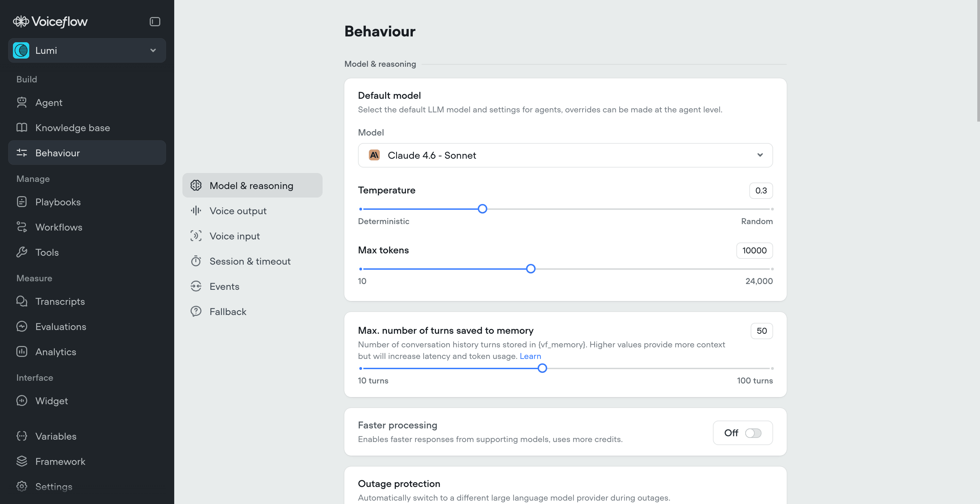The width and height of the screenshot is (980, 504).
Task: Click the Playbooks sidebar icon
Action: tap(22, 202)
